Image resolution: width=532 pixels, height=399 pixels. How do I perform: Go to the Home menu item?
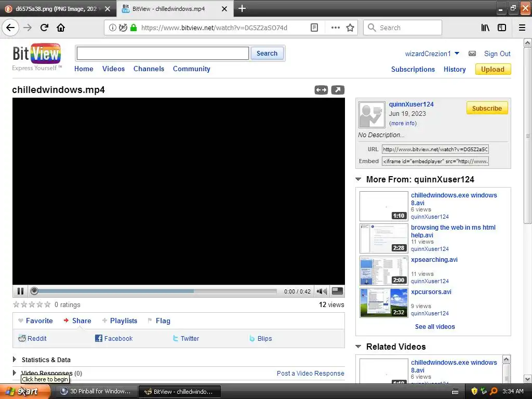click(x=84, y=69)
